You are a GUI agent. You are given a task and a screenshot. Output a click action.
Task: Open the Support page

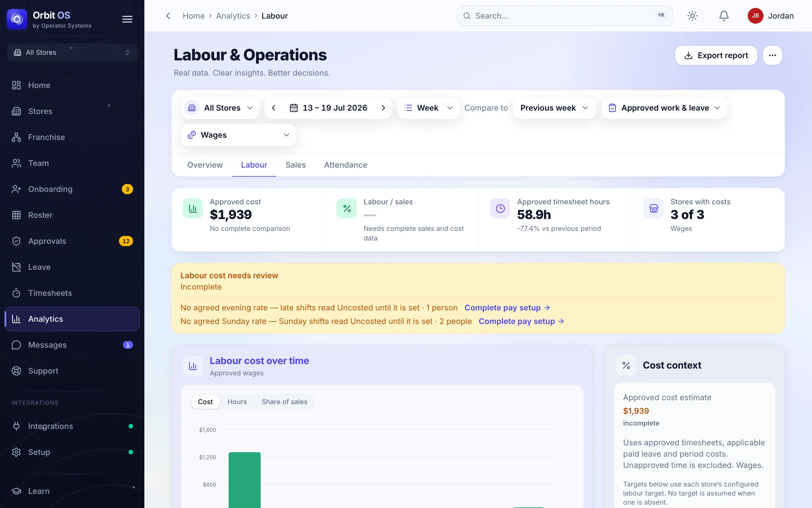point(72,371)
